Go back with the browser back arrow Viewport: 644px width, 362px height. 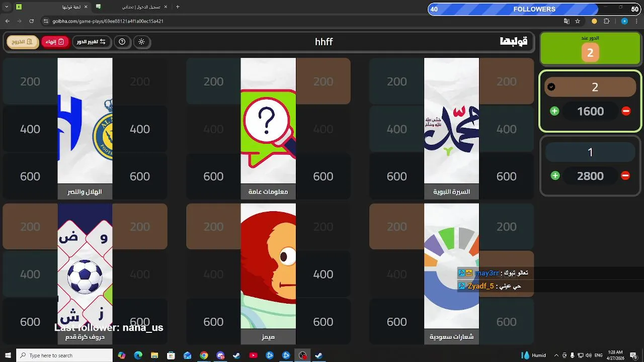(x=7, y=21)
